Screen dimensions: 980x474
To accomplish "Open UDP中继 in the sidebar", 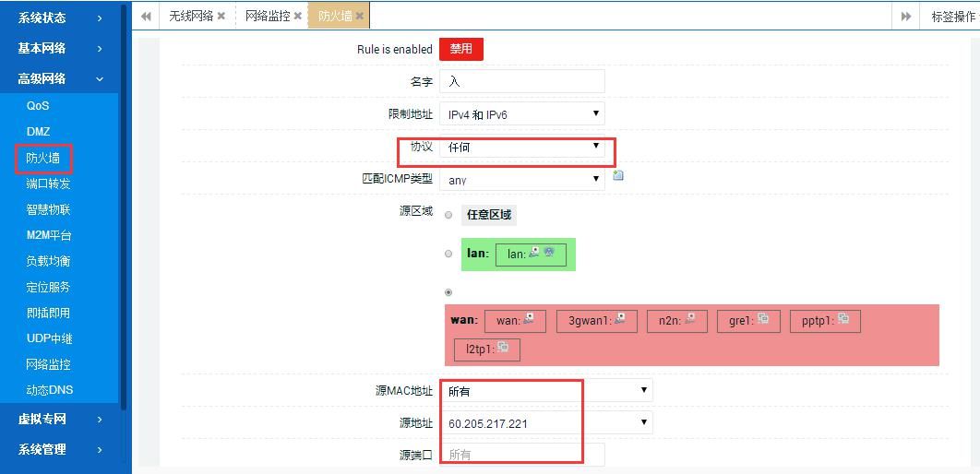I will pyautogui.click(x=49, y=338).
